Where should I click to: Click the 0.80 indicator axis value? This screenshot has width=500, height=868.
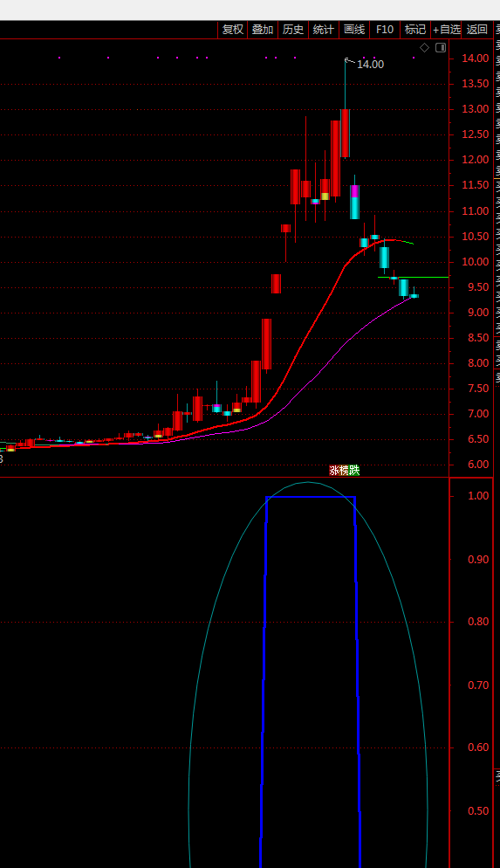coord(478,621)
